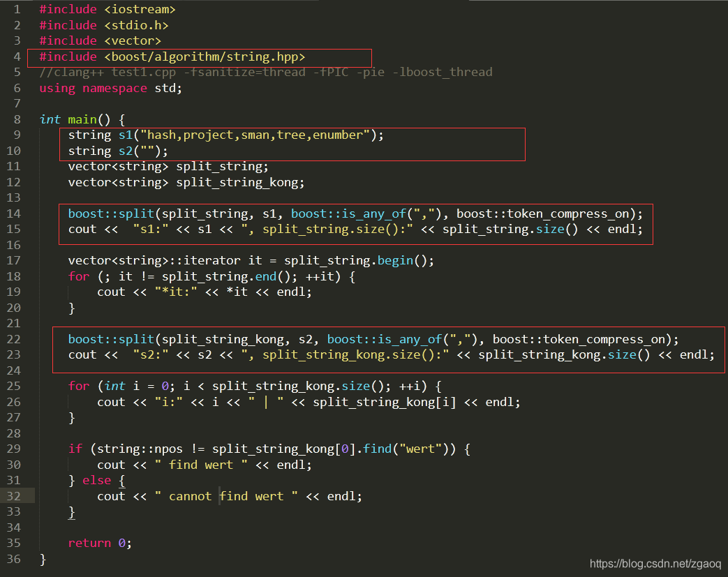Click the #include <iostream> directive
This screenshot has width=728, height=577.
tap(107, 9)
